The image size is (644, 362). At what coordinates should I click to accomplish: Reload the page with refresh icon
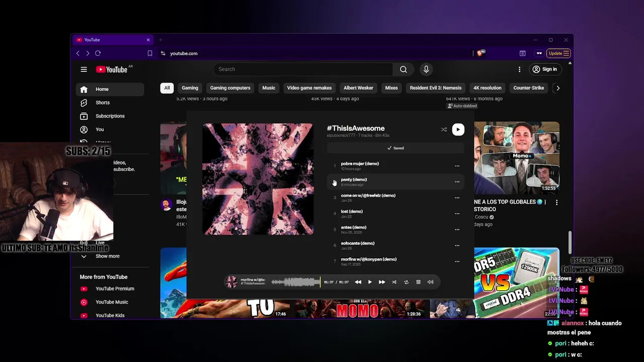(x=98, y=53)
